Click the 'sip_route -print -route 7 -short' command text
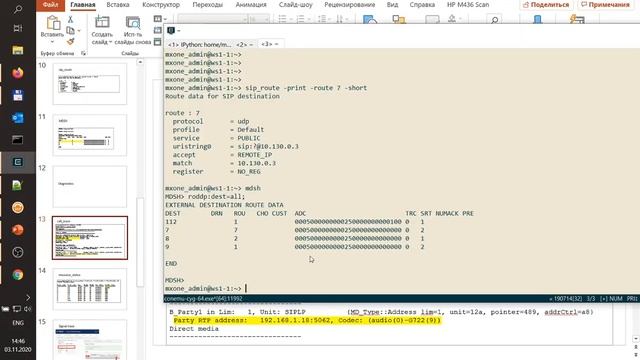 (306, 88)
